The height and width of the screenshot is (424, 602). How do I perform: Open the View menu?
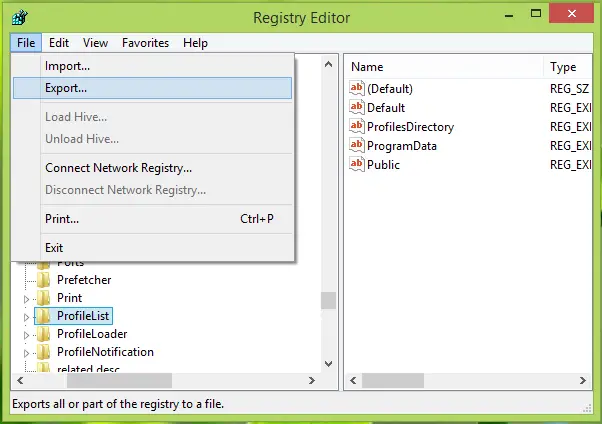[96, 43]
